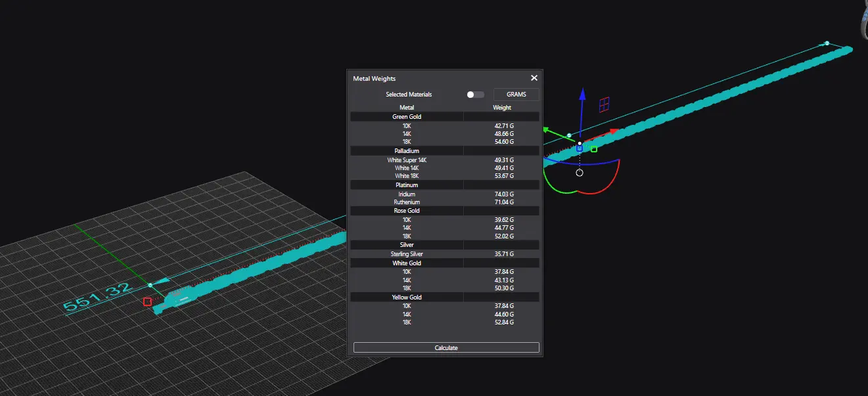Select the Platinum group row
The width and height of the screenshot is (868, 396).
coord(445,185)
